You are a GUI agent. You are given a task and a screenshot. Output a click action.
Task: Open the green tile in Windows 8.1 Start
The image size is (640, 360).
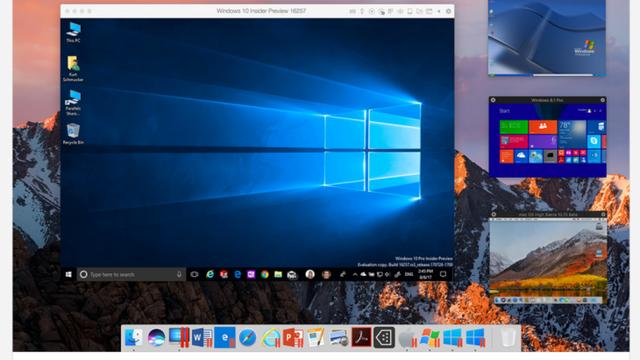point(513,127)
